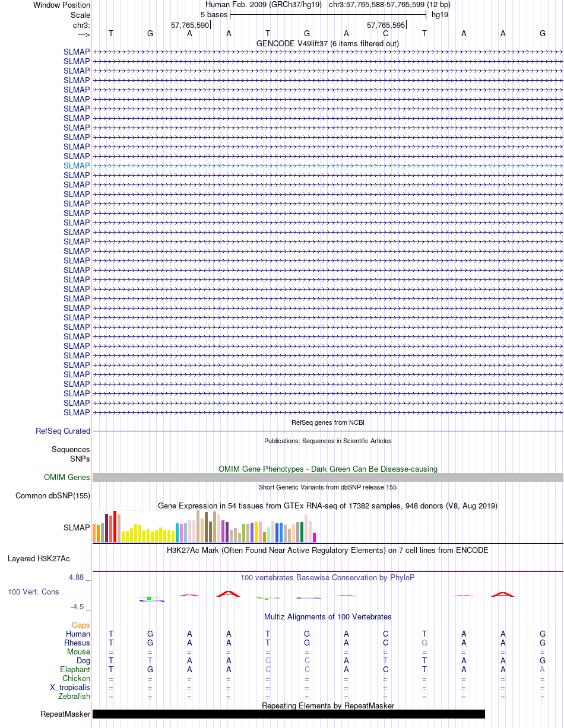Screen dimensions: 564x728
Task: Click the 5 bases scale label
Action: [x=214, y=14]
